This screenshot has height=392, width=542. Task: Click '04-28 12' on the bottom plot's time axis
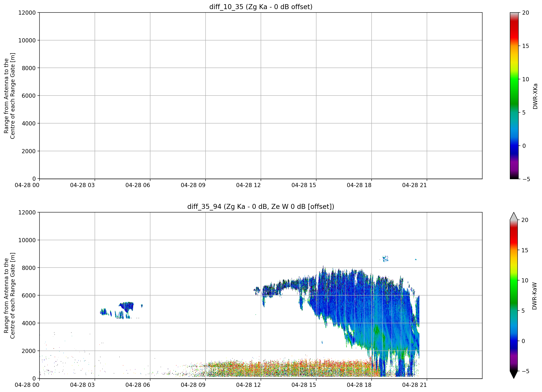point(248,385)
